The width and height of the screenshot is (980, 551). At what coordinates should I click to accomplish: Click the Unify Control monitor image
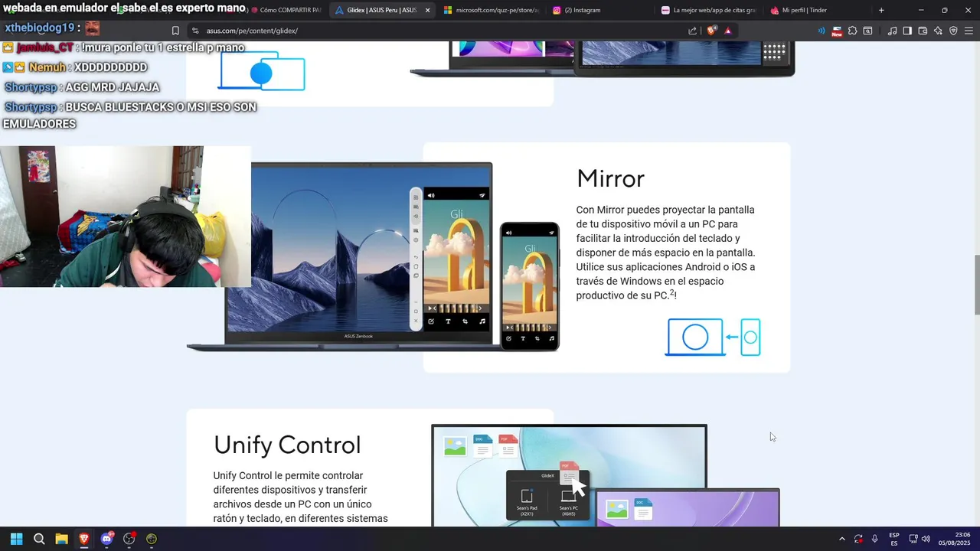tap(605, 475)
